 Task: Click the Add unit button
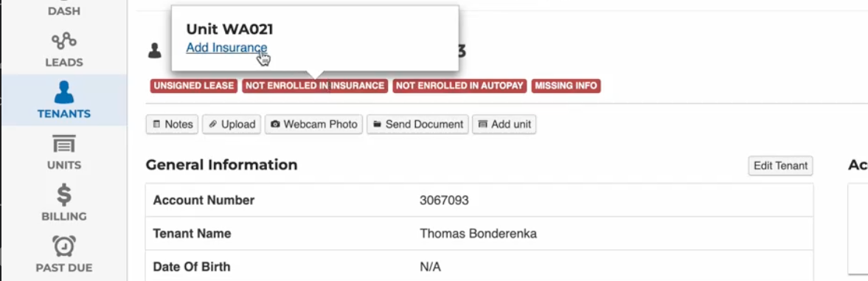coord(504,125)
